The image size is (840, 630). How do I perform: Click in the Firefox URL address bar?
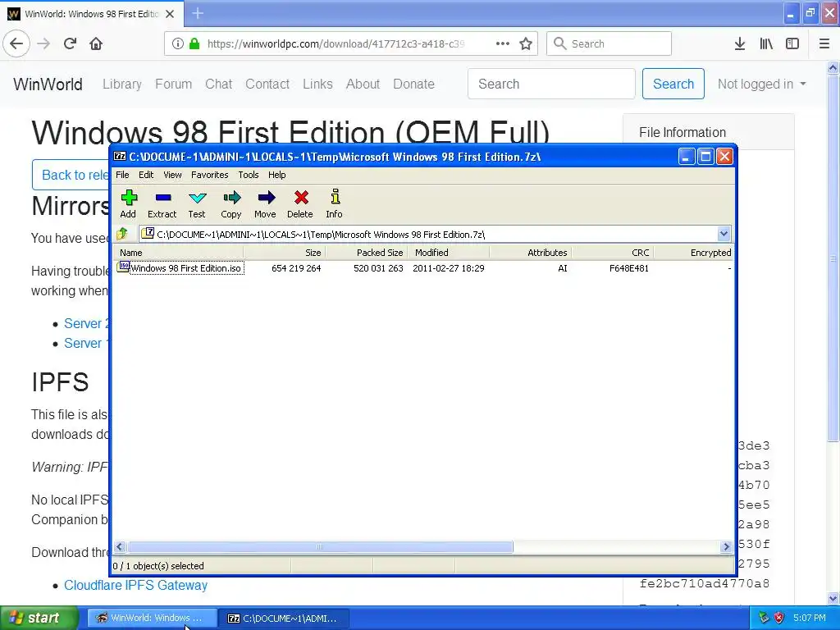[x=336, y=43]
